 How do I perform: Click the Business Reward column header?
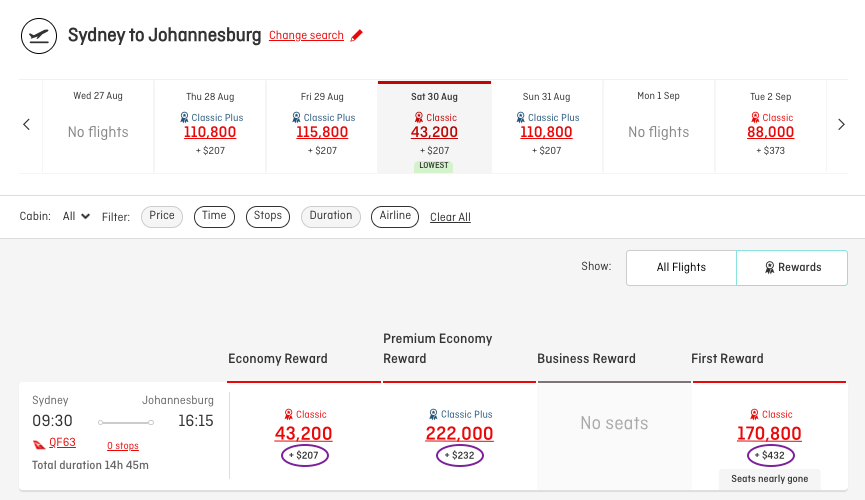click(x=586, y=359)
